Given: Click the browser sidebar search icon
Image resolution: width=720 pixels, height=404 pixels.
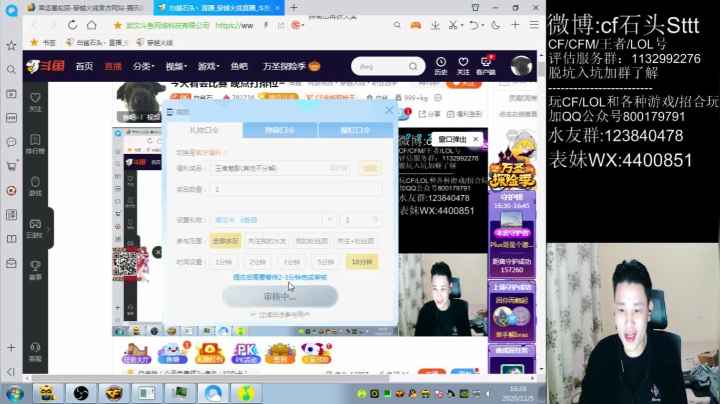Looking at the screenshot, I should [x=11, y=70].
